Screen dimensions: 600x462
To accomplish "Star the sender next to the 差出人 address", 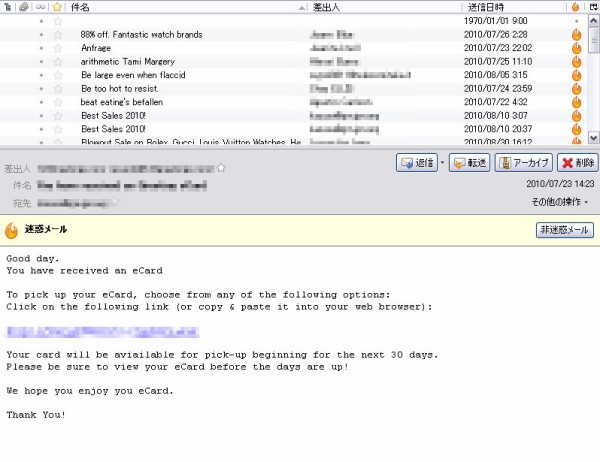I will click(221, 168).
